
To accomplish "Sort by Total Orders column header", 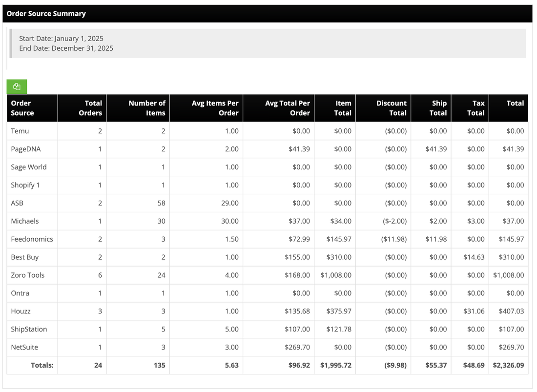I will click(x=82, y=108).
